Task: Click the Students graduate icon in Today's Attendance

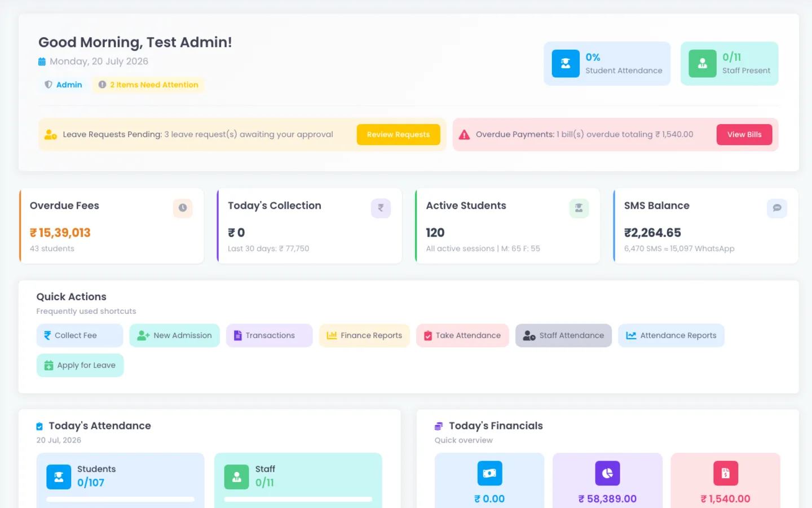Action: (59, 477)
